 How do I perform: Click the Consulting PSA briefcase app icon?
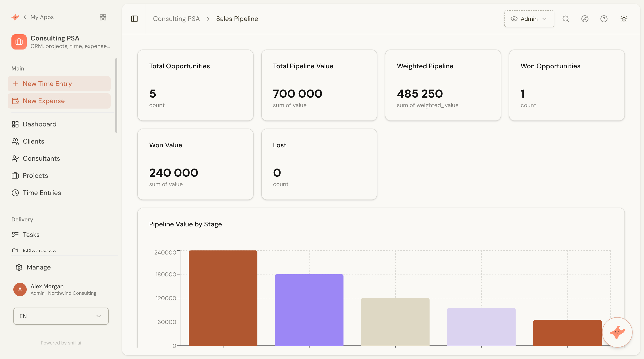pyautogui.click(x=19, y=42)
